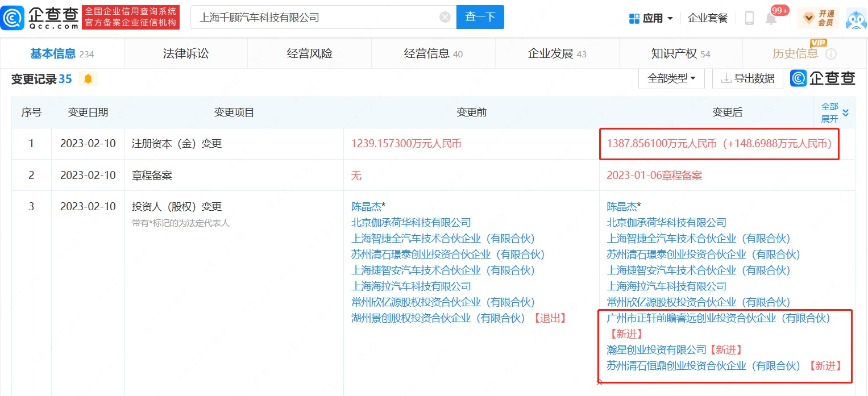The width and height of the screenshot is (868, 396).
Task: Open notifications bell with 99+ badge
Action: pyautogui.click(x=771, y=18)
